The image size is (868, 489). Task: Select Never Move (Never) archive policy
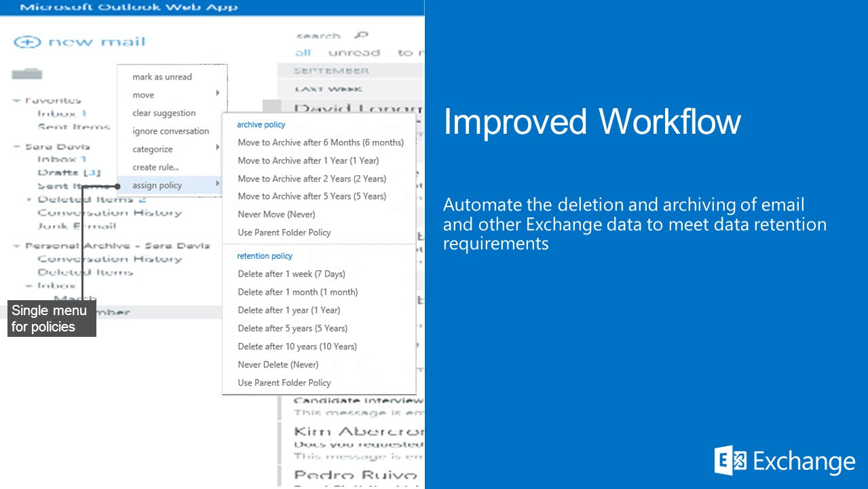click(x=277, y=215)
